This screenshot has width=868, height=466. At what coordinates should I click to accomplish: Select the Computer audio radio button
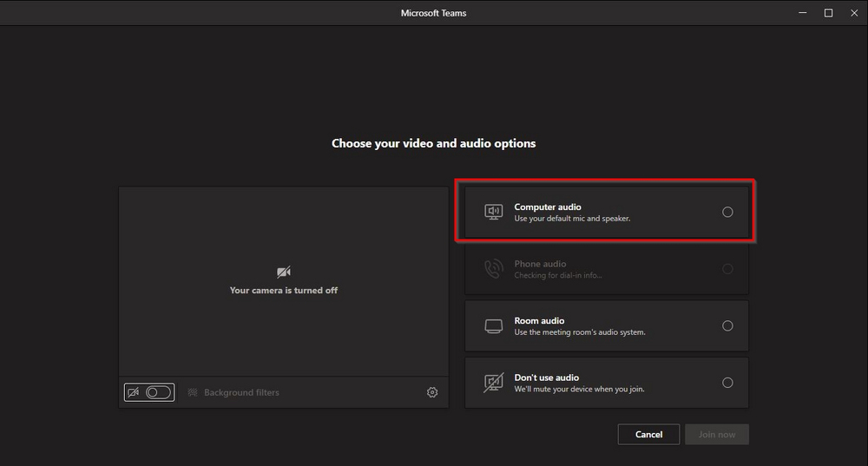pos(727,212)
